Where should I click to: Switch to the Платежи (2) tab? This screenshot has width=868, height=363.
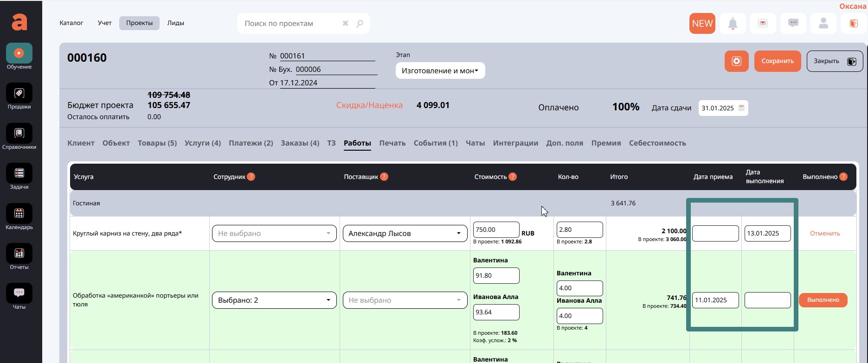[x=251, y=143]
